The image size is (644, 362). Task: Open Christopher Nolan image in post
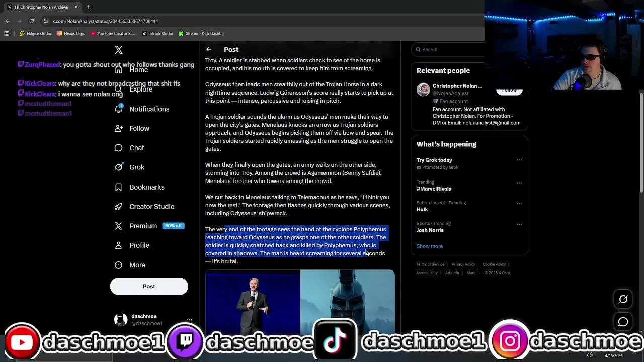pyautogui.click(x=253, y=302)
